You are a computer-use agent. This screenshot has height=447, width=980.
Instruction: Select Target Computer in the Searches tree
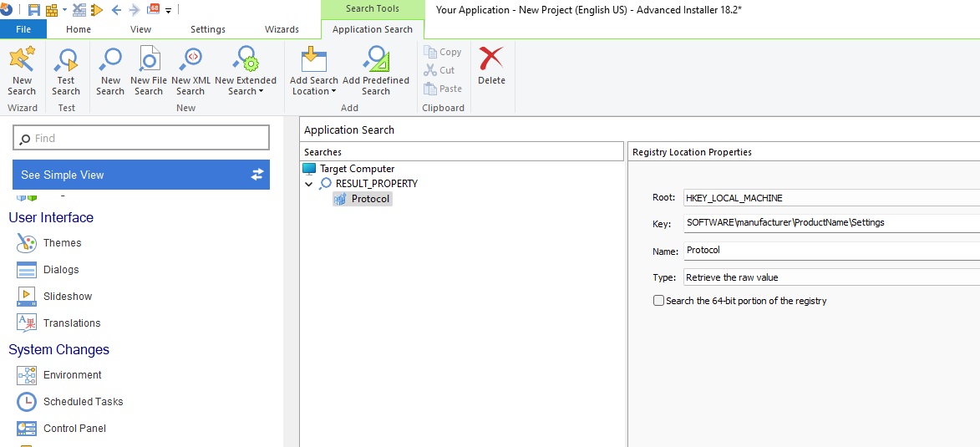357,169
